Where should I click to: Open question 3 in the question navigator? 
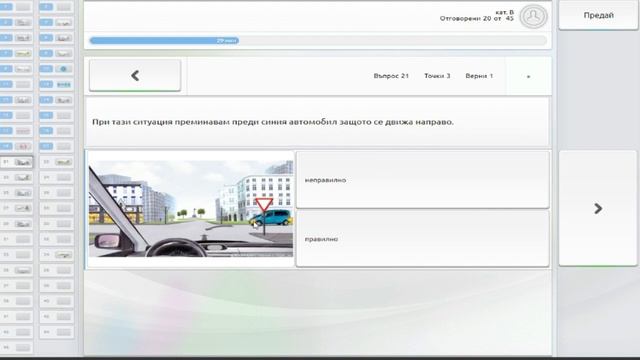[16, 22]
